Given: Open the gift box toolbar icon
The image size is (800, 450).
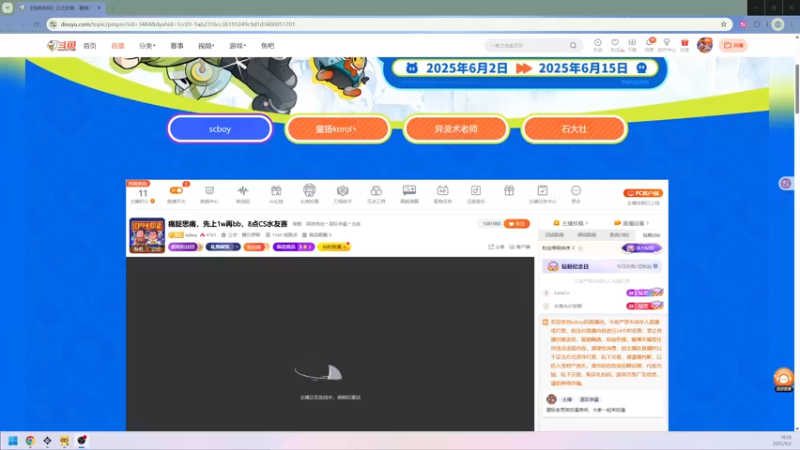Looking at the screenshot, I should (509, 191).
